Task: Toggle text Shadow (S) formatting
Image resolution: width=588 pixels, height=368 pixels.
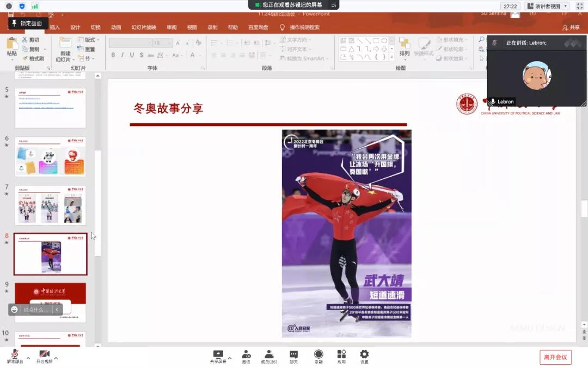Action: pos(142,55)
